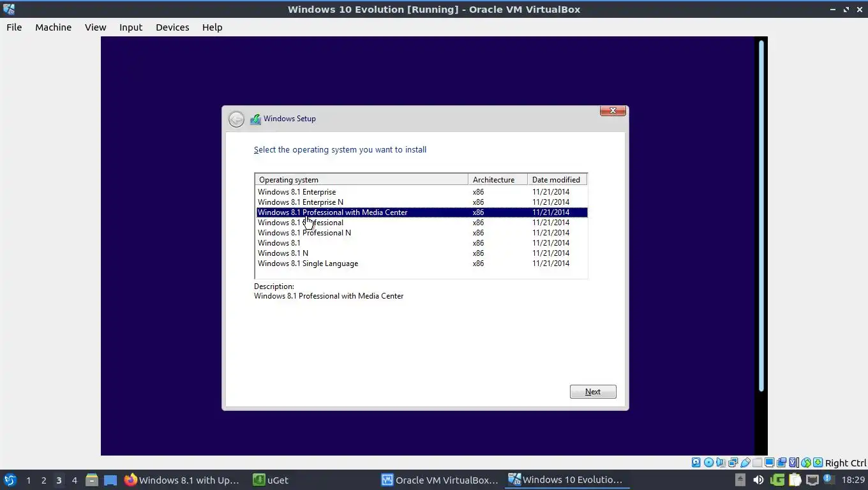This screenshot has width=868, height=490.
Task: Switch to Firefox Windows 8.1 taskbar window
Action: [182, 480]
